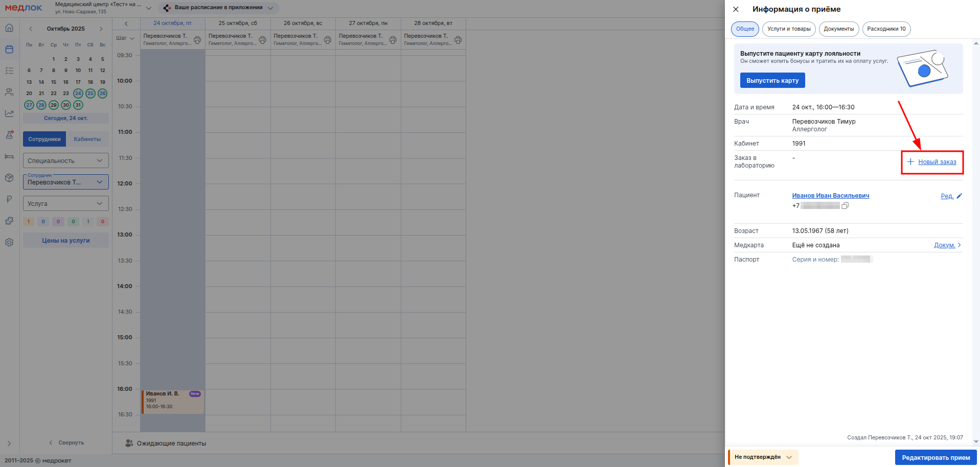This screenshot has width=980, height=467.
Task: Click the pencil edit icon next to patient
Action: coord(959,196)
